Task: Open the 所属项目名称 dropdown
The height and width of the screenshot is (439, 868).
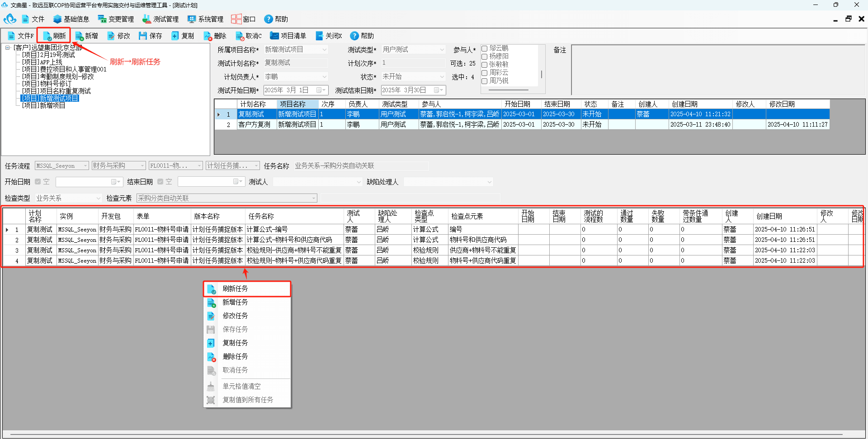Action: click(x=296, y=50)
